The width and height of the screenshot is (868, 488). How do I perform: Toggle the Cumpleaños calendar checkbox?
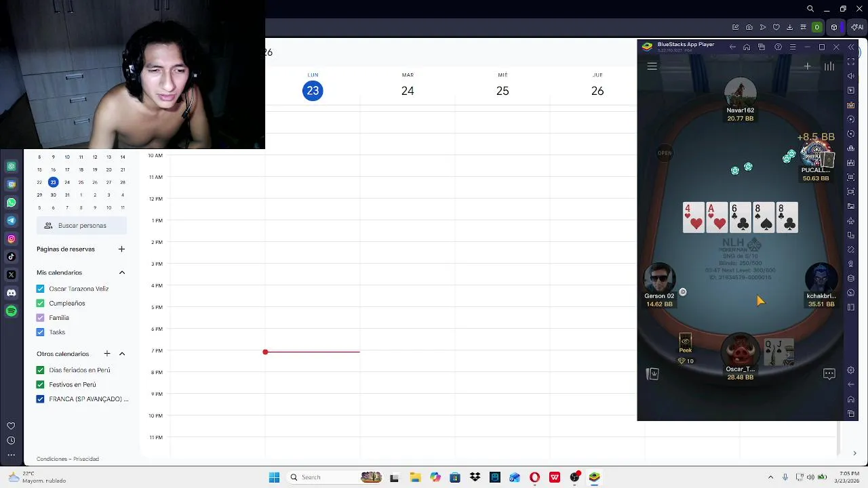(40, 303)
